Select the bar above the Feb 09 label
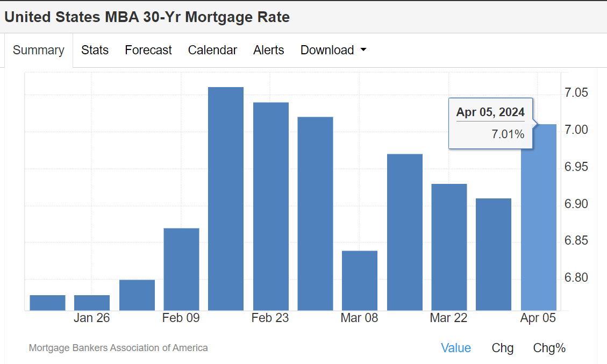Viewport: 607px width, 364px height. (181, 269)
